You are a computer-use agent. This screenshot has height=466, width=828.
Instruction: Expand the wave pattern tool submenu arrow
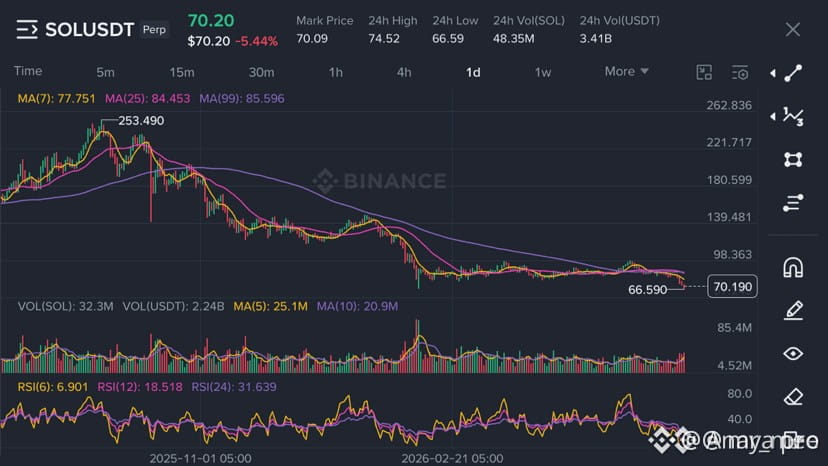773,116
